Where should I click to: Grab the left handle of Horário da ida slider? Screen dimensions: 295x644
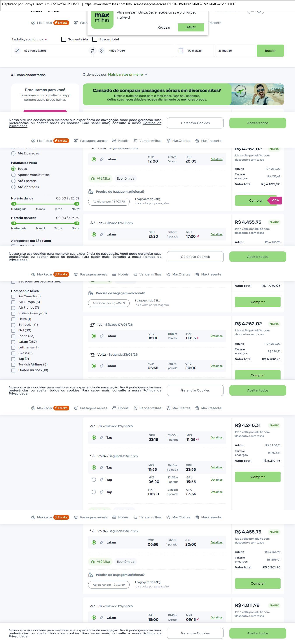[14, 204]
